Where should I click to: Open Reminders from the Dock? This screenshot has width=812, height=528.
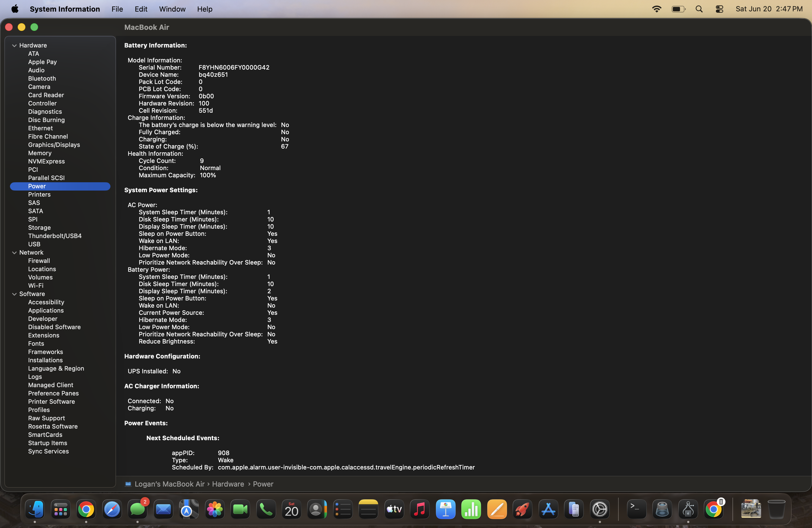tap(343, 509)
